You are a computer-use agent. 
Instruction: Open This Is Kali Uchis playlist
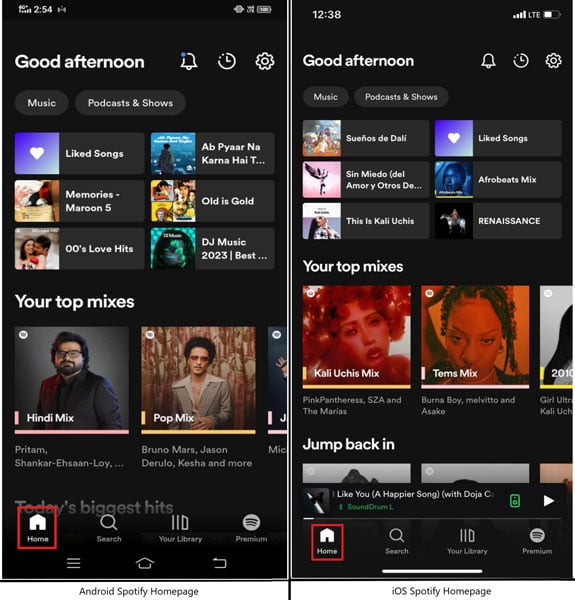[x=366, y=221]
